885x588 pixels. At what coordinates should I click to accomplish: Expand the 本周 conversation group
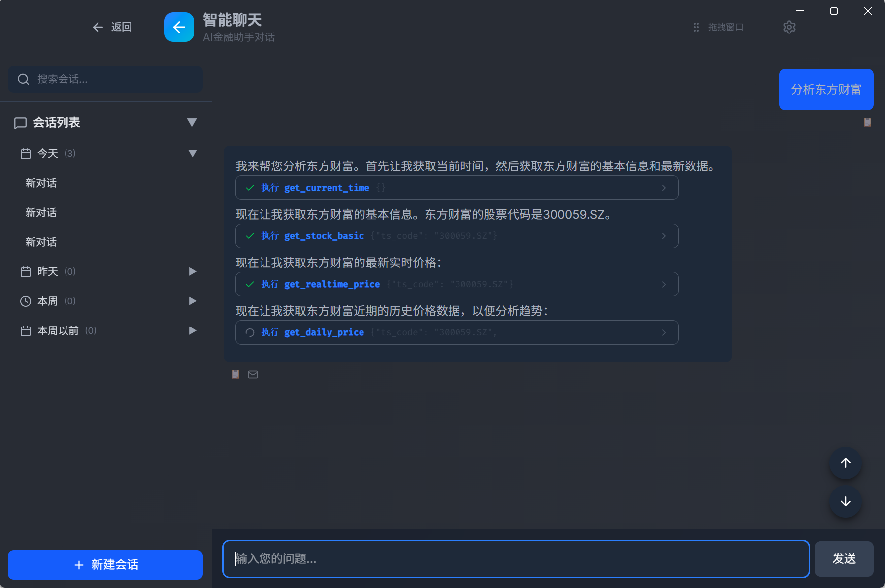[x=192, y=301]
